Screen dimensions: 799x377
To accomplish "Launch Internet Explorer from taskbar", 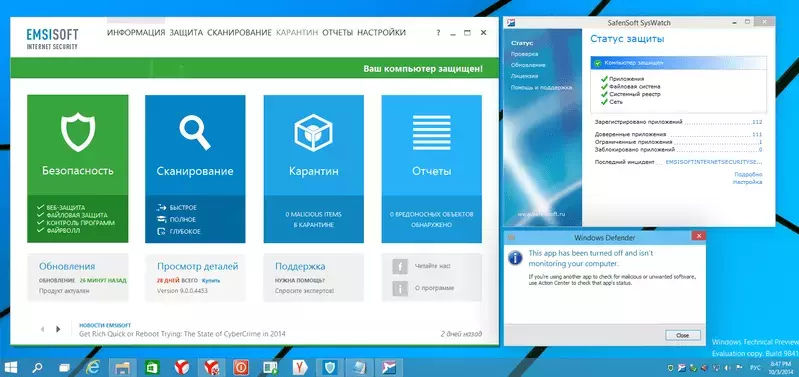I will pos(93,367).
